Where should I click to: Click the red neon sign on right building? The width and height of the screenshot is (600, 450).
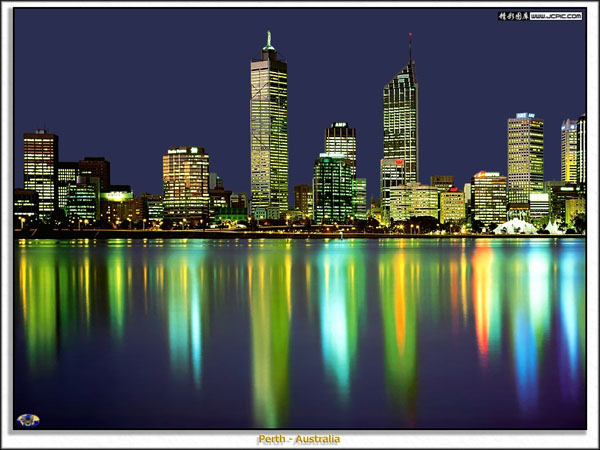coord(487,175)
